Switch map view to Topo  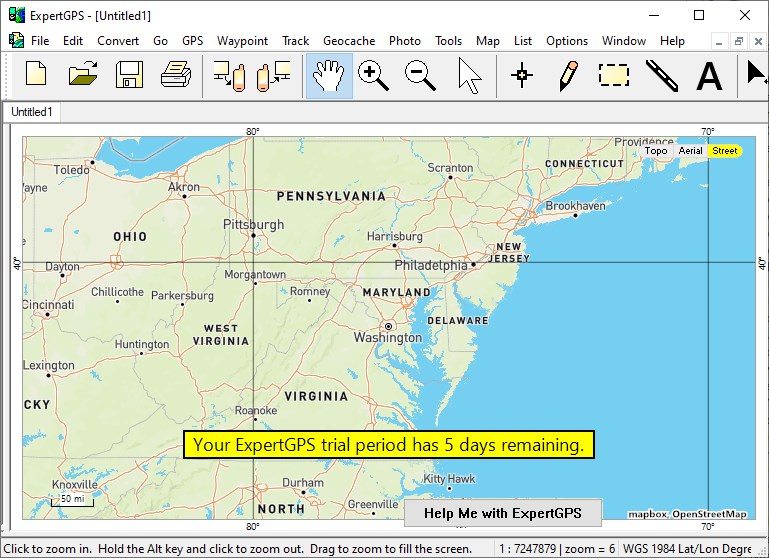pos(656,151)
